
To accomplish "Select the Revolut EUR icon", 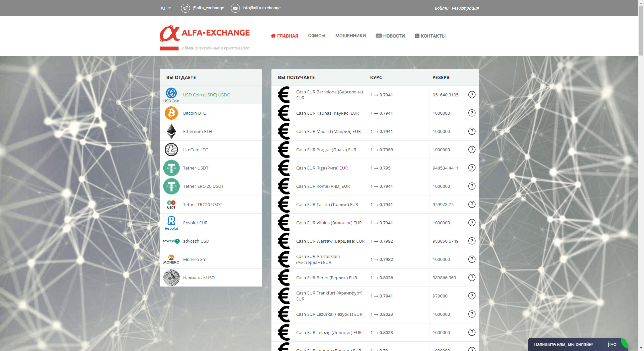I will (x=171, y=223).
